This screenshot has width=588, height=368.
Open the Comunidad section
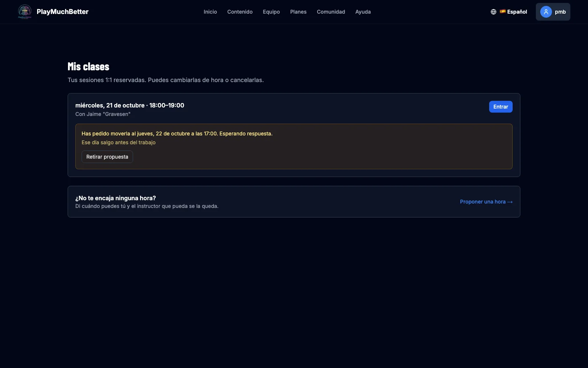pos(331,12)
